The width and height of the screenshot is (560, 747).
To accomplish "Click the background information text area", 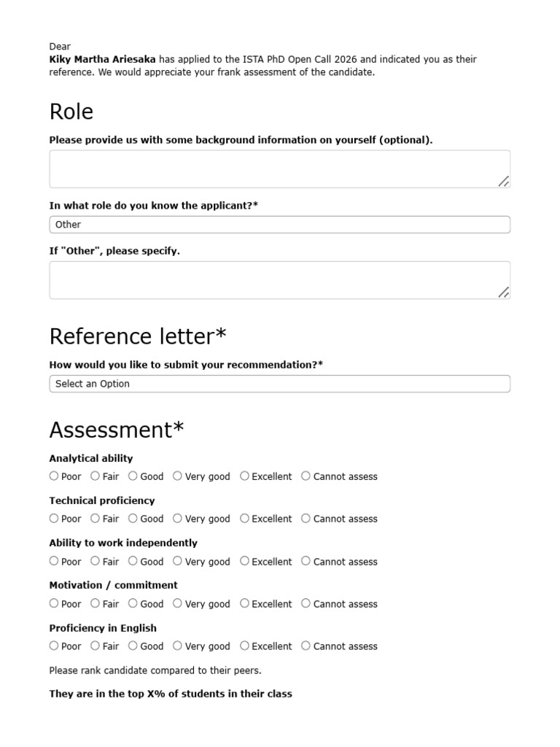I will pos(279,169).
